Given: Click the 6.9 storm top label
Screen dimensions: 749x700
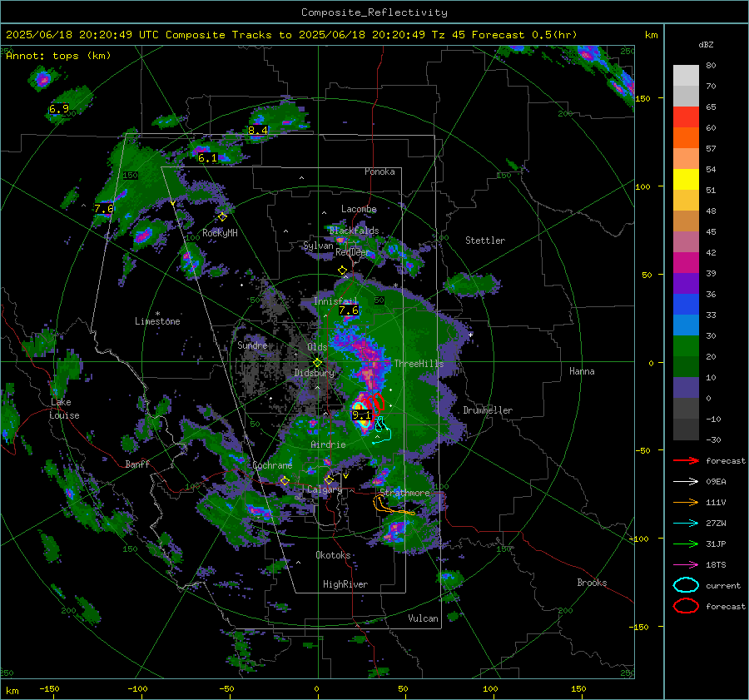Looking at the screenshot, I should pos(59,109).
